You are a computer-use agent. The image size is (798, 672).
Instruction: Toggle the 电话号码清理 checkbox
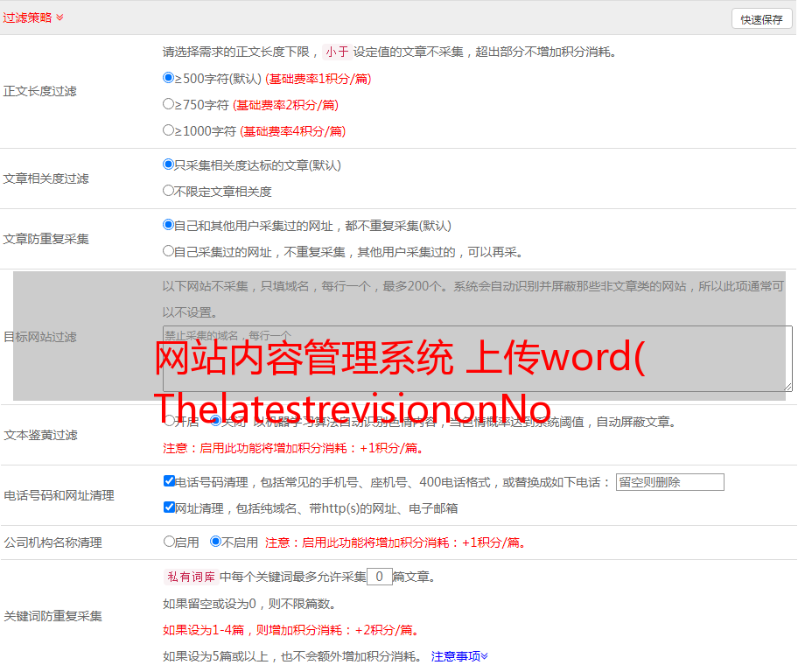[169, 481]
